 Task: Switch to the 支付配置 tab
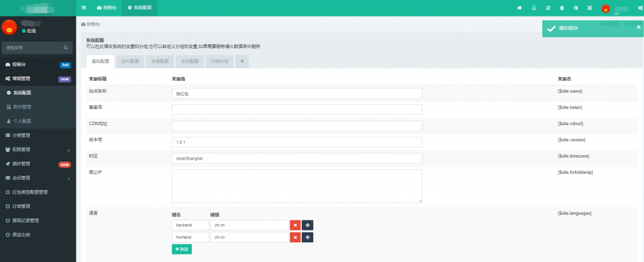click(131, 61)
